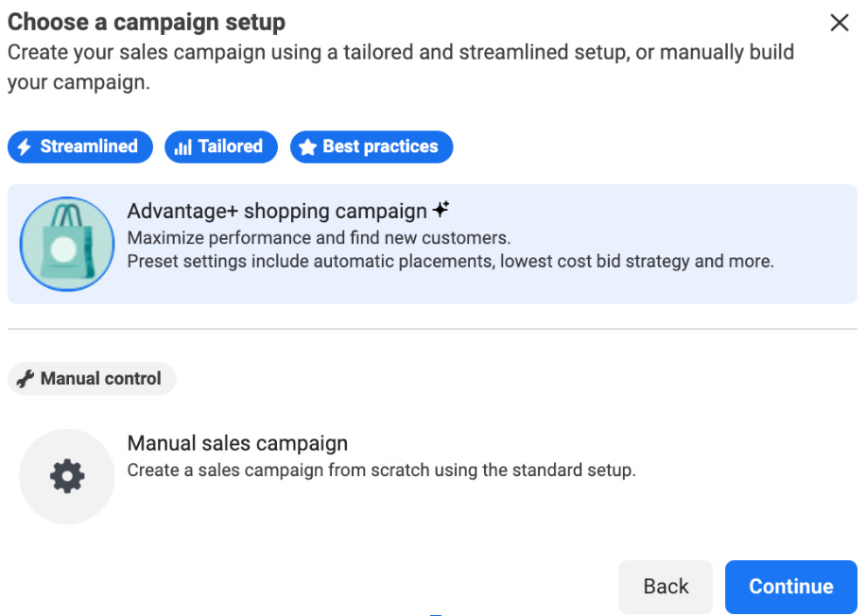
Task: Click the star icon on Best practices badge
Action: pyautogui.click(x=309, y=146)
